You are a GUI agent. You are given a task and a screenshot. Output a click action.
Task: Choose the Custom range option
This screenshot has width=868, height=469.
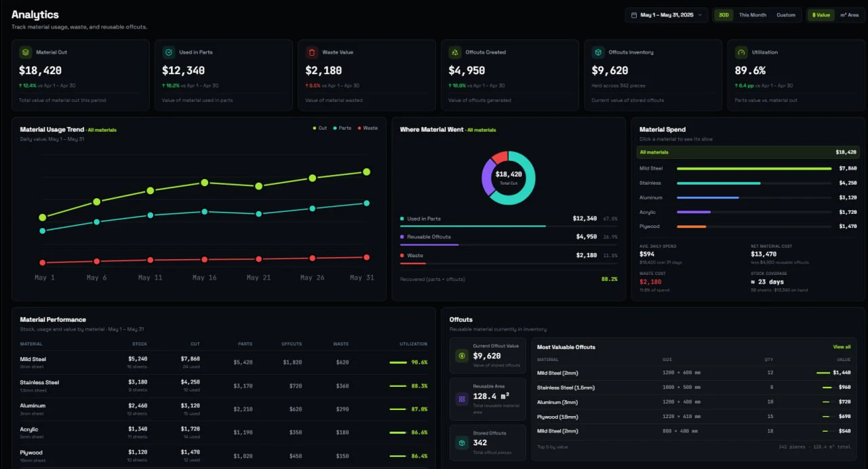786,15
